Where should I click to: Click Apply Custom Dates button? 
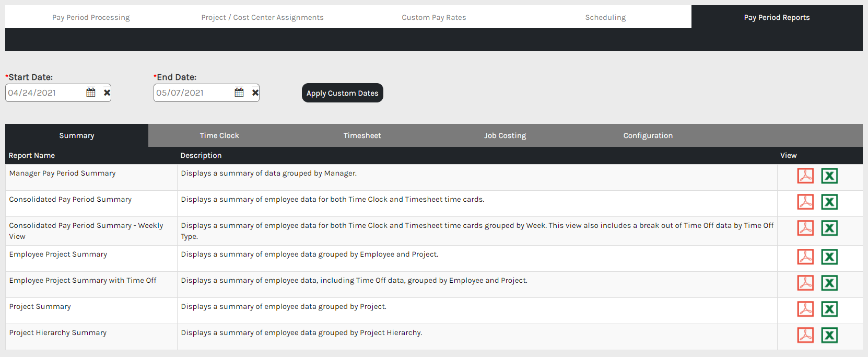[343, 93]
